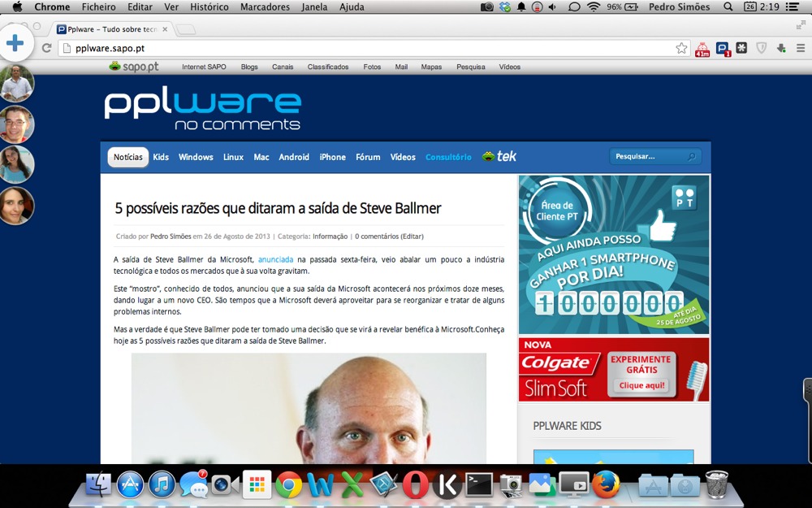Launch the App Store from the dock
This screenshot has width=812, height=508.
pyautogui.click(x=130, y=484)
